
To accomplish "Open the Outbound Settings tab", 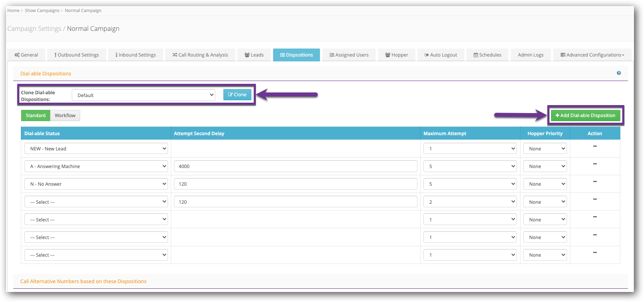I will point(77,55).
